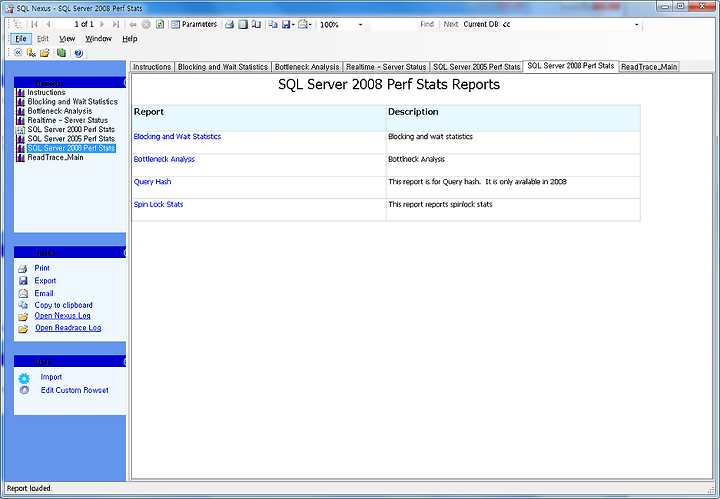
Task: Select Bottleneck Analysis in Reports list
Action: pyautogui.click(x=59, y=111)
